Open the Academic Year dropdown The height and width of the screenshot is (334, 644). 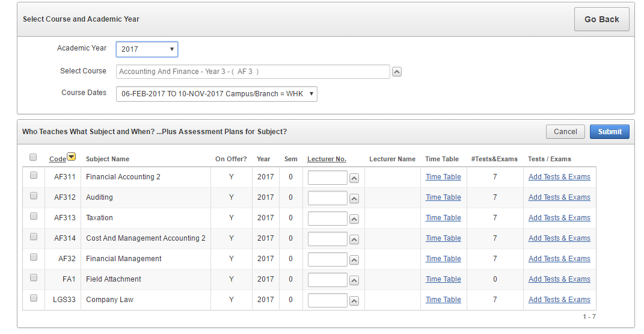point(147,49)
